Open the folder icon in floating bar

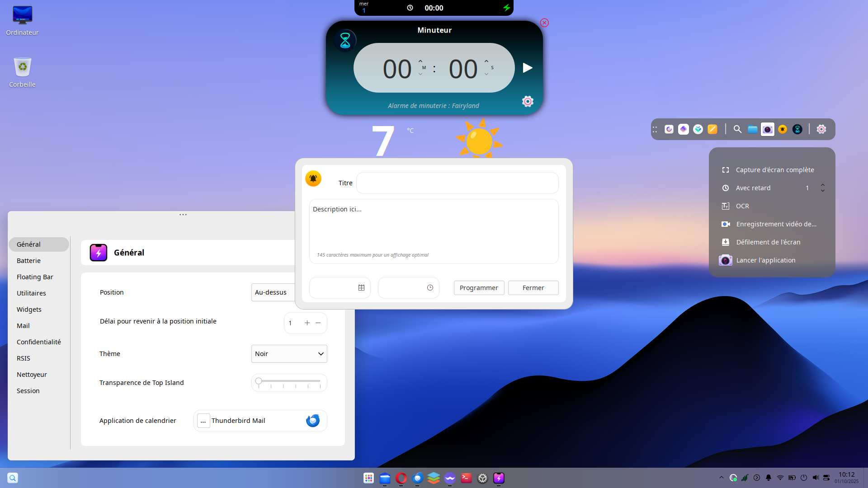[752, 129]
